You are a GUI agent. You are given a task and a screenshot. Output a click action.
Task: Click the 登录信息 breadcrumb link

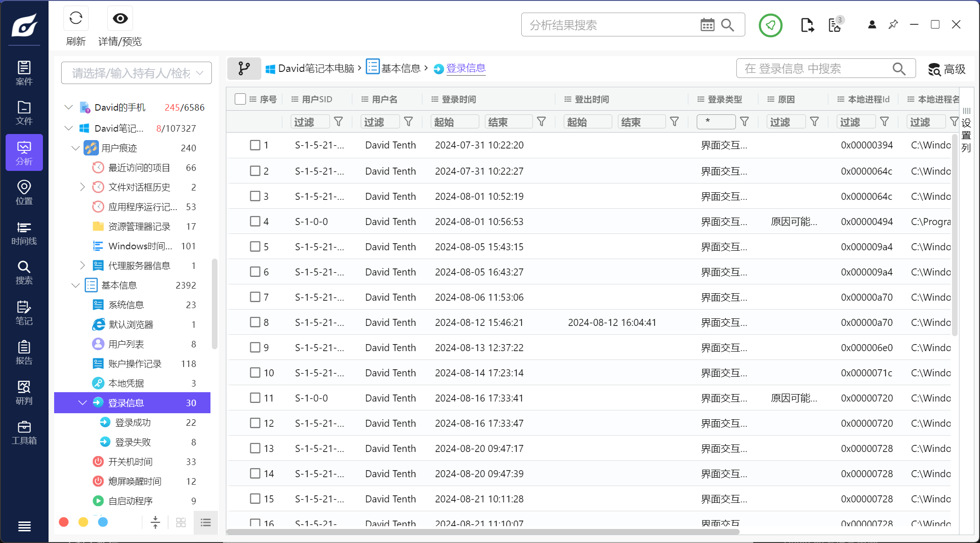pos(465,69)
